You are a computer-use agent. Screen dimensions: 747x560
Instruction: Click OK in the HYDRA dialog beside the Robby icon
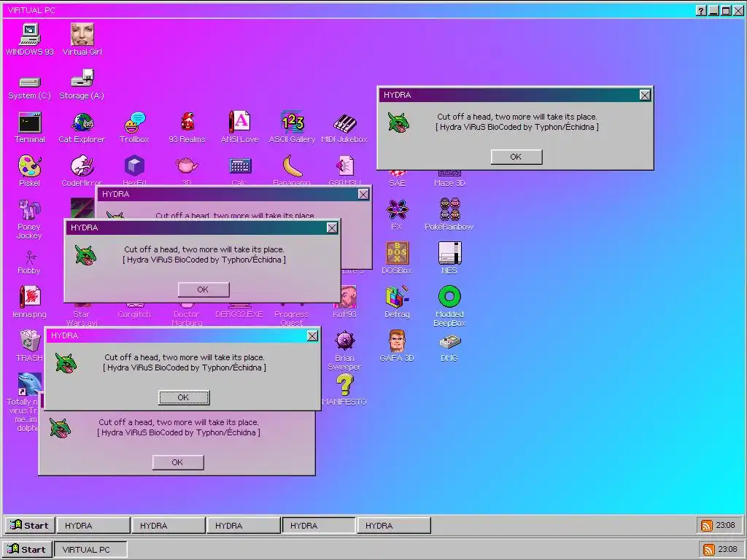[204, 289]
